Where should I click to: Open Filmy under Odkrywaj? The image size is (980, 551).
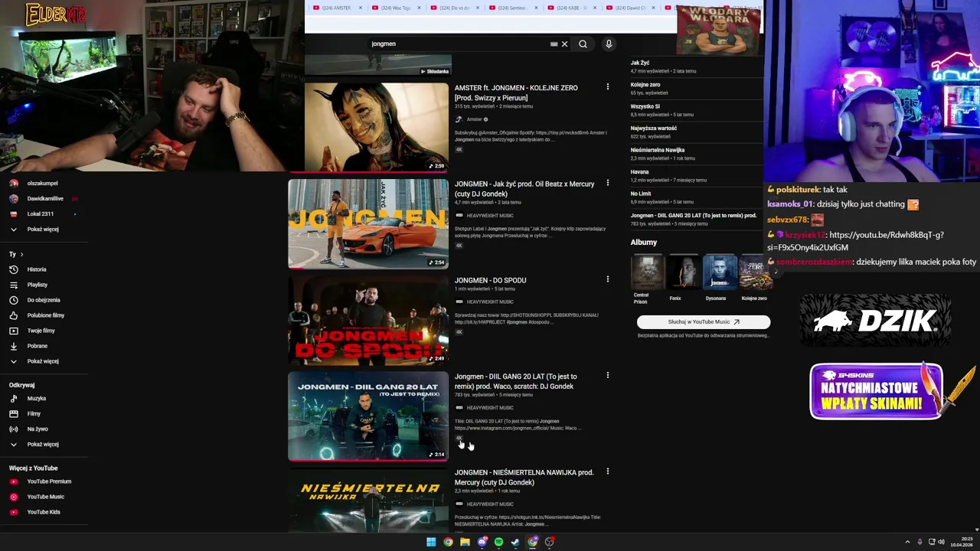34,414
